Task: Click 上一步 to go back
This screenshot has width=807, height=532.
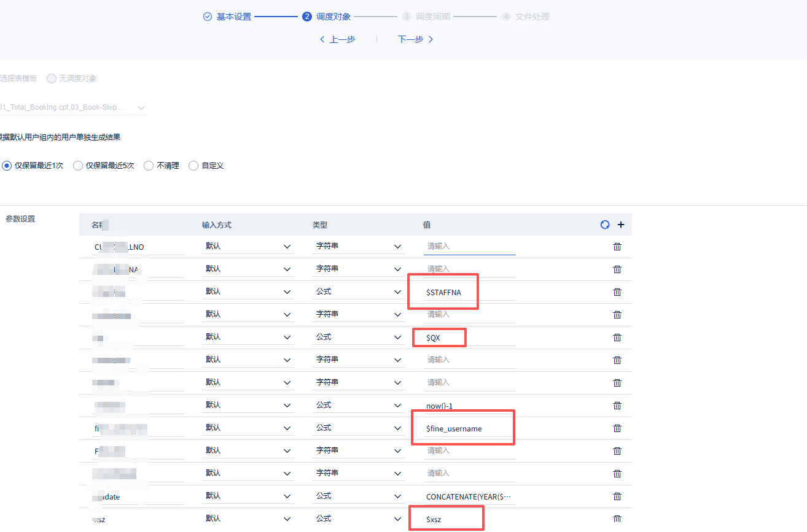Action: coord(338,39)
